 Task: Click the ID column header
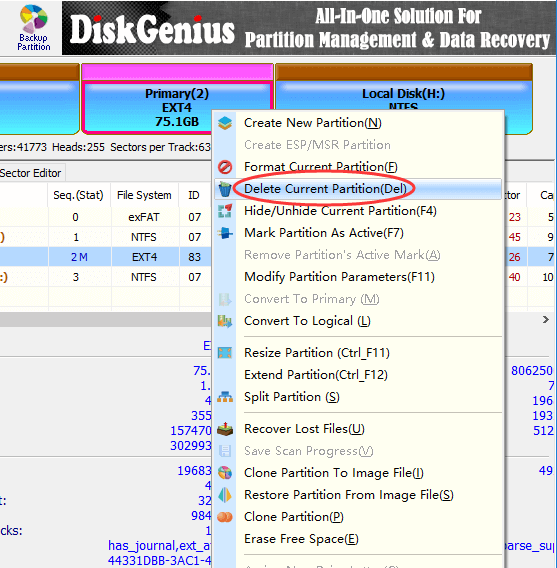194,195
